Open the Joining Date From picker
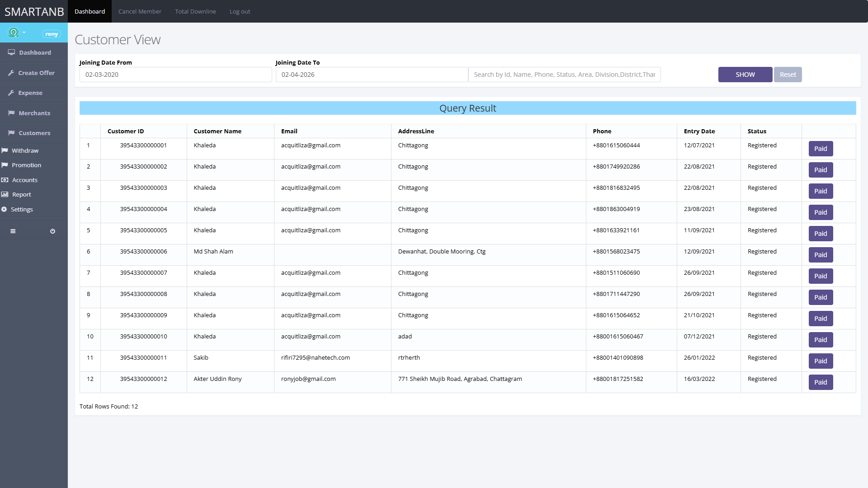 coord(175,75)
